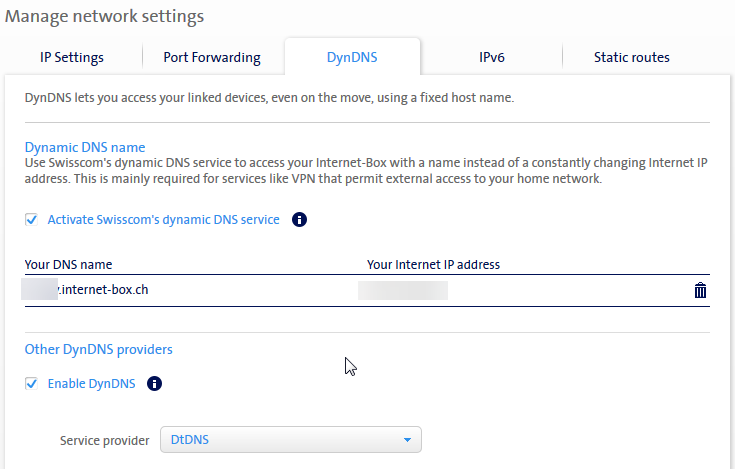Delete the internet-box.ch DNS name entry

click(x=700, y=291)
